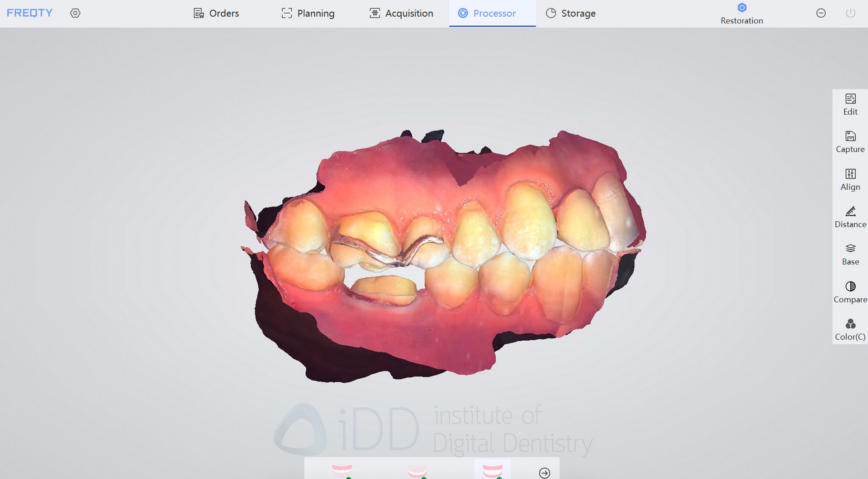
Task: Click the Orders icon in the toolbar
Action: (x=198, y=13)
